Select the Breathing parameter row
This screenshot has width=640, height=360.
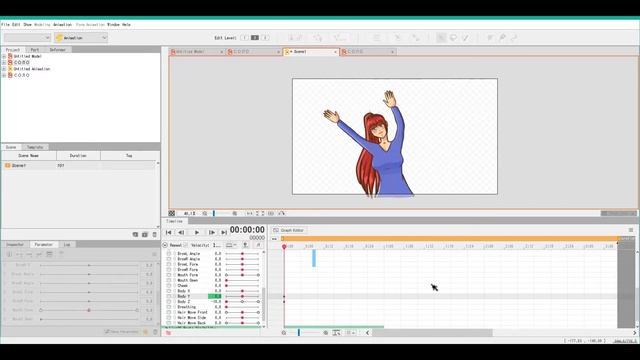click(212, 307)
